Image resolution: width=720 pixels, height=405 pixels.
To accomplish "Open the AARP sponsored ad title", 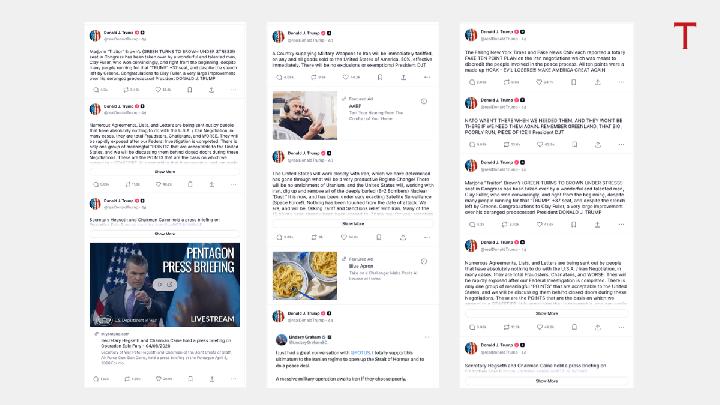I will [x=354, y=106].
